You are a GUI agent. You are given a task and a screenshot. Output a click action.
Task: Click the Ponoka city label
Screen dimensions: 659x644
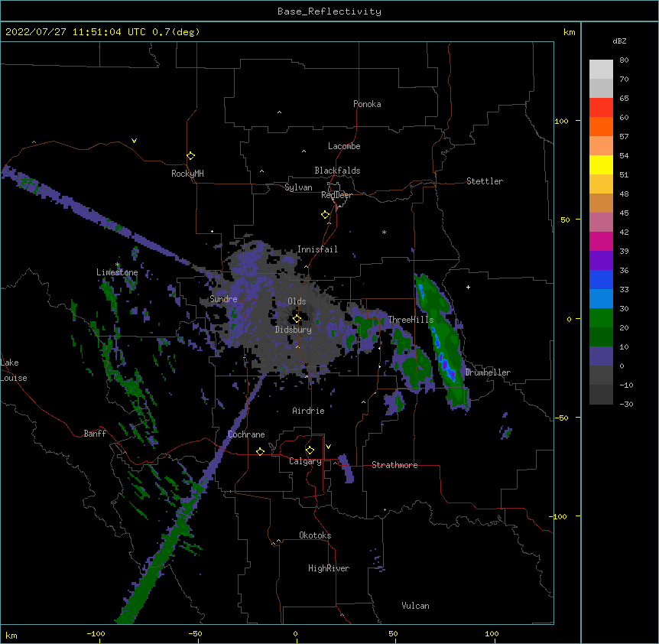tap(367, 104)
